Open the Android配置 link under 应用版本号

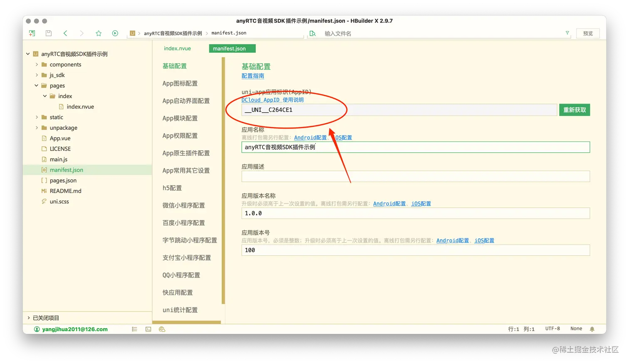(453, 240)
